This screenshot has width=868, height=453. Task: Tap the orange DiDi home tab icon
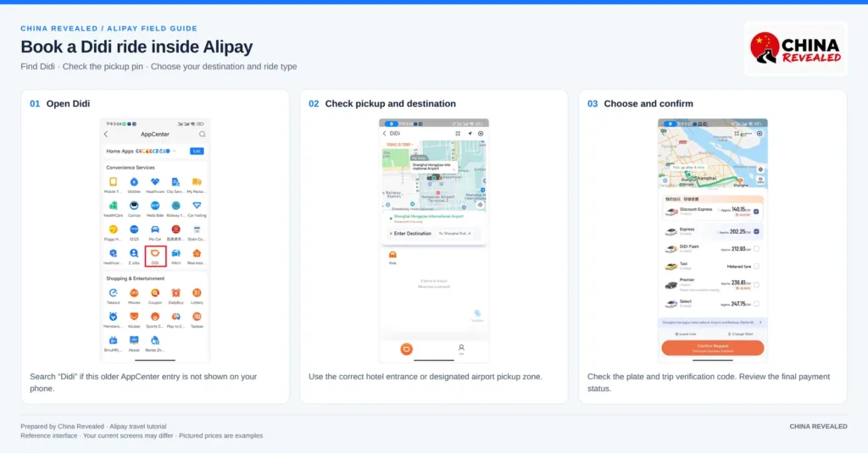point(406,349)
